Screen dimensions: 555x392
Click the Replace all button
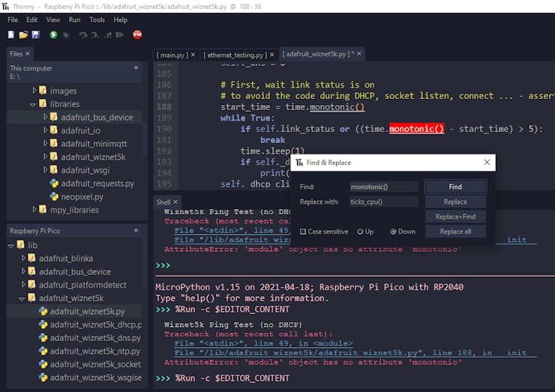tap(455, 232)
